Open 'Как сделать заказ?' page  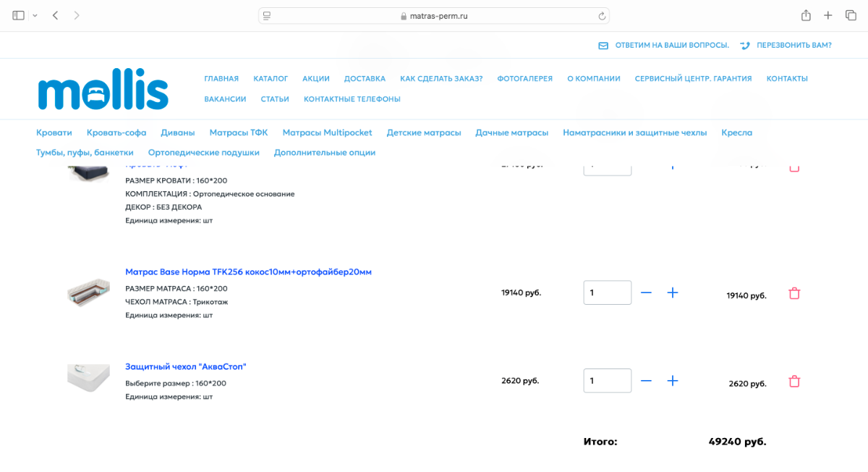tap(441, 78)
